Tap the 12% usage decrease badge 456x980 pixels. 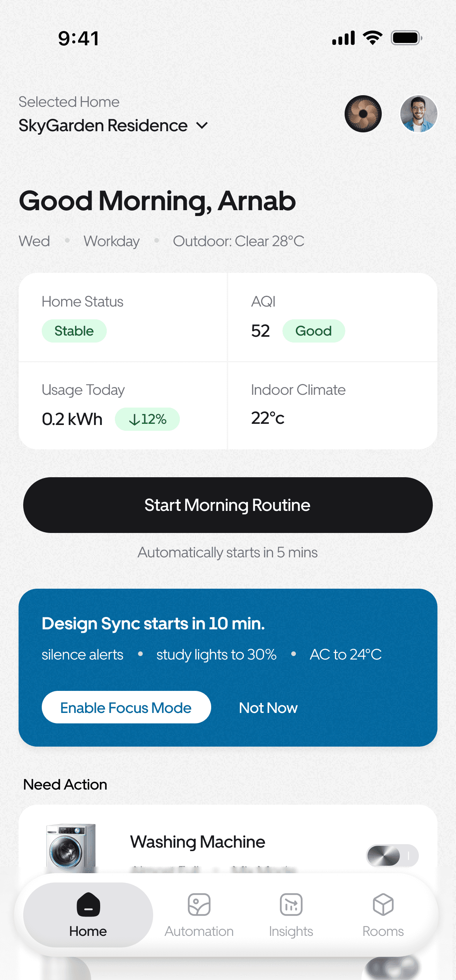pos(147,419)
